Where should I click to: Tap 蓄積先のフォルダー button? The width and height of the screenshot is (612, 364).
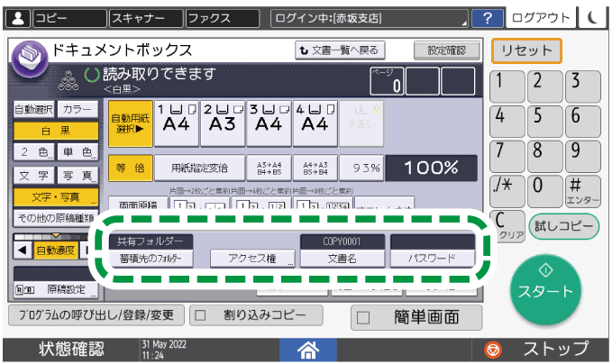[x=151, y=259]
